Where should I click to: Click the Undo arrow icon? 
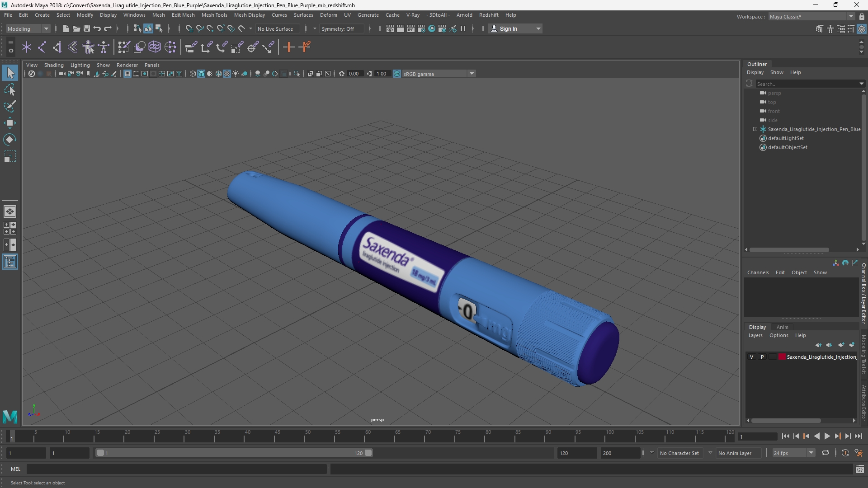[97, 28]
